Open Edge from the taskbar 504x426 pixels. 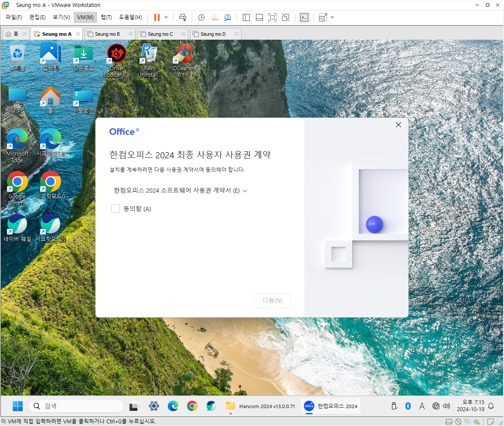pyautogui.click(x=173, y=406)
